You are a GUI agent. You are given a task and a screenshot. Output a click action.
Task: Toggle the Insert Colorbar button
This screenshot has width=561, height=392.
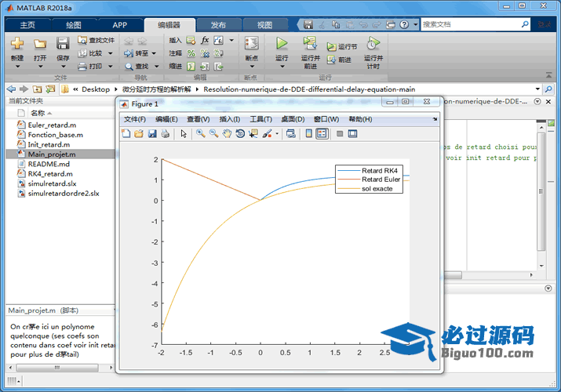coord(308,134)
